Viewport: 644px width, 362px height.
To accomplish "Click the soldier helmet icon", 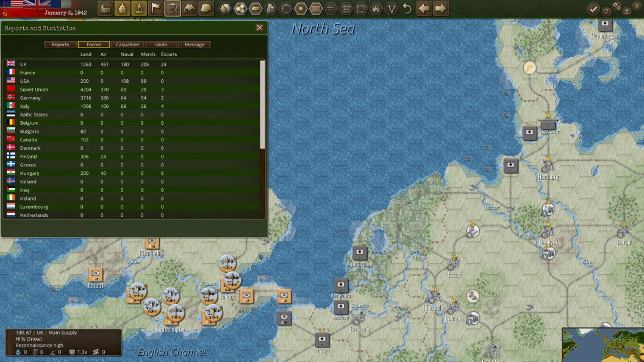I will click(206, 9).
